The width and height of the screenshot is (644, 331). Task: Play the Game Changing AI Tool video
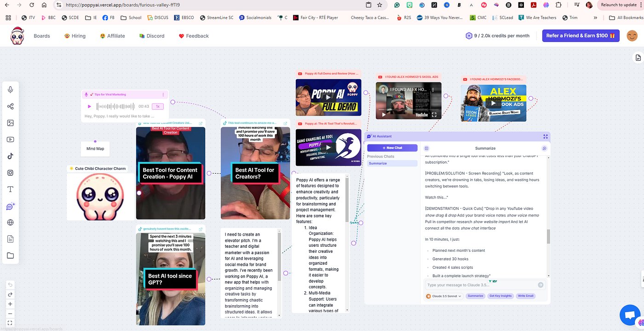point(328,147)
